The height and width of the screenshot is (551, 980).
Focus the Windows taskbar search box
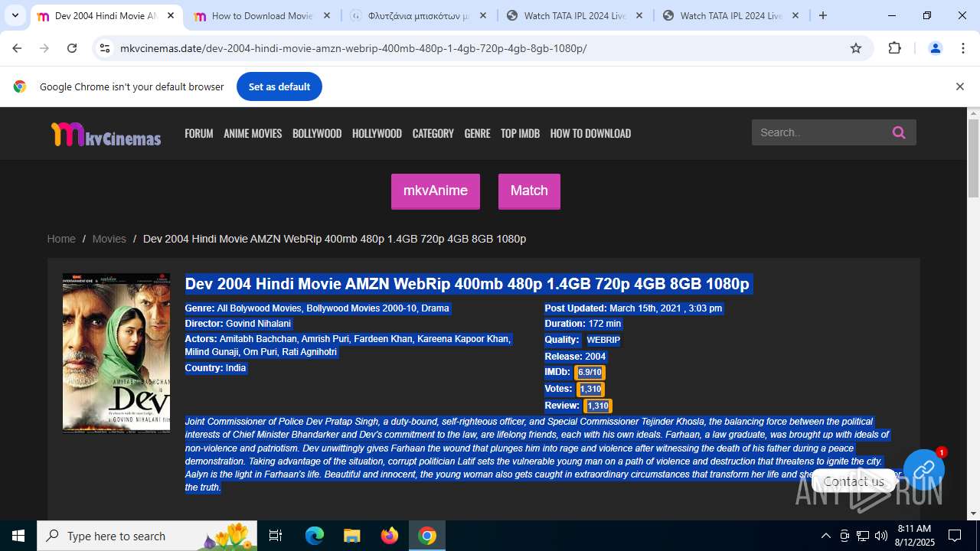tap(147, 536)
